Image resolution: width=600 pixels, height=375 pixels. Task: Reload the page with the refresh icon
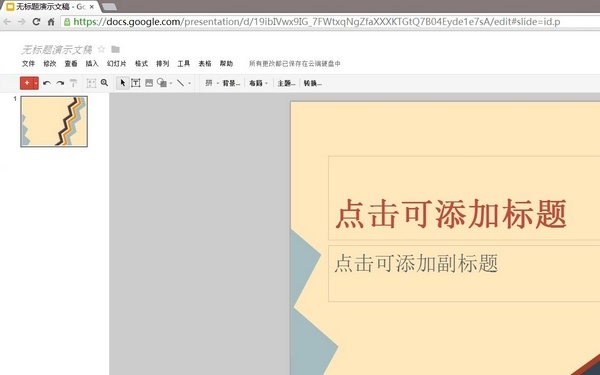(x=36, y=22)
